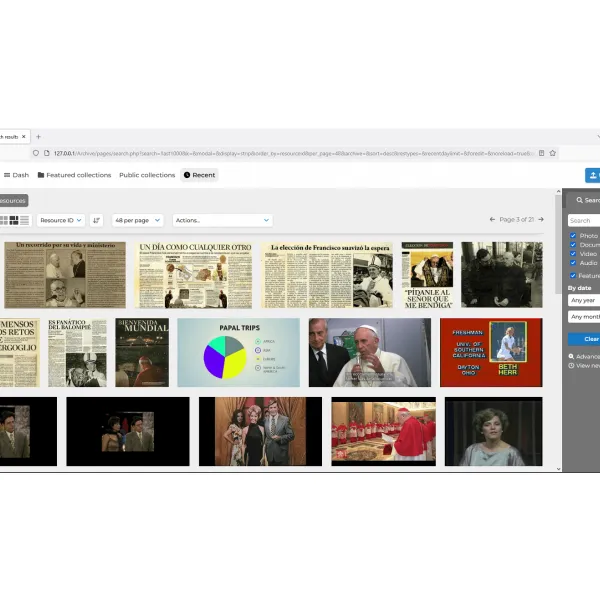Open thumbnail of couple on black background
Image resolution: width=600 pixels, height=600 pixels.
(128, 431)
